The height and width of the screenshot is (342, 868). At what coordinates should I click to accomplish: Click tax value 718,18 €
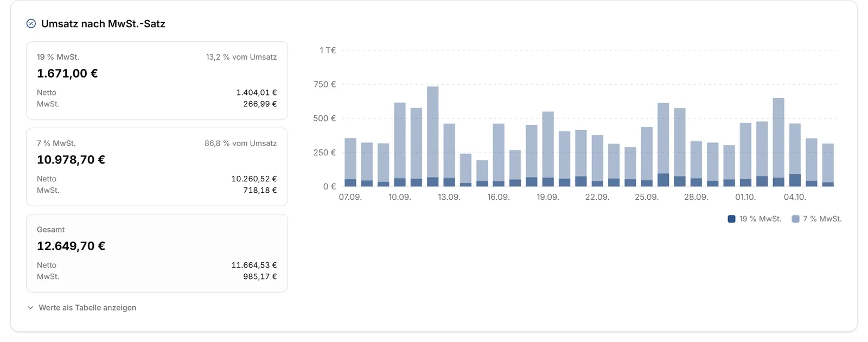tap(260, 190)
